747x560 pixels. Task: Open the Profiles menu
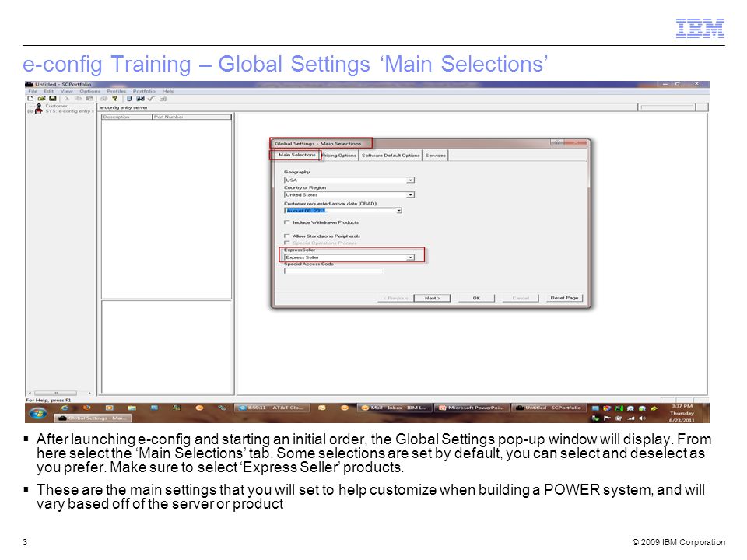[x=116, y=91]
